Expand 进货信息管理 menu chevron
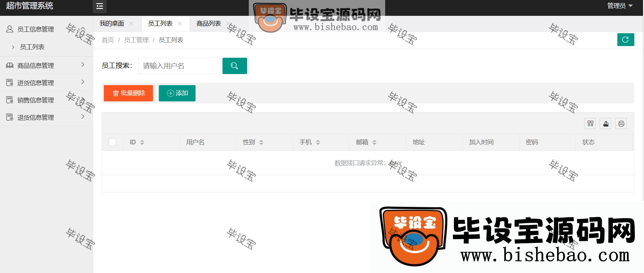Image resolution: width=644 pixels, height=273 pixels. 83,82
